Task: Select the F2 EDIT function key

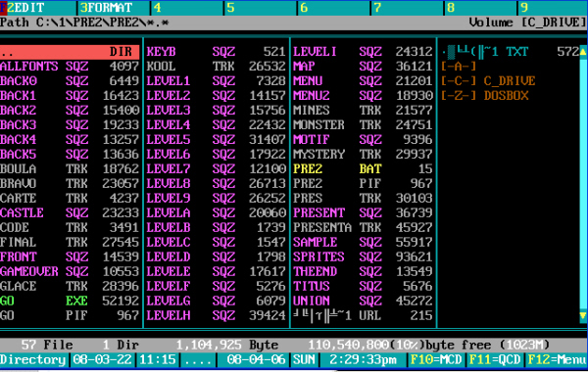Action: 38,8
